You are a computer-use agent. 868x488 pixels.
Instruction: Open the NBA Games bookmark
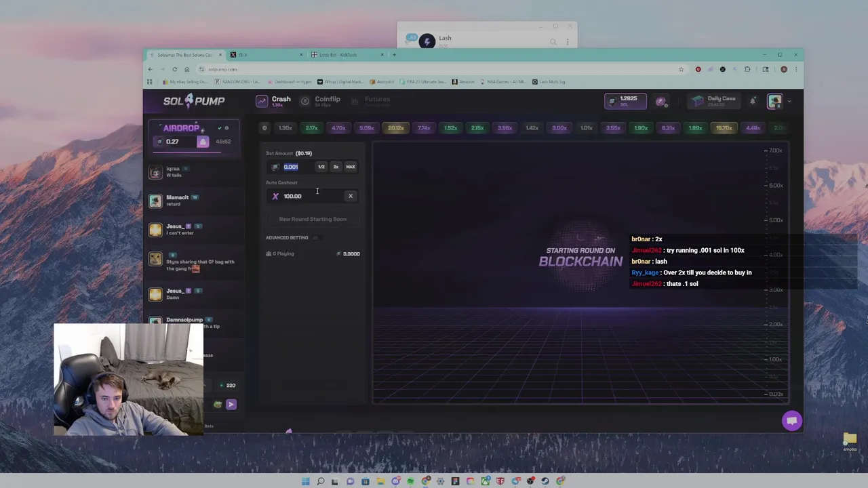pyautogui.click(x=502, y=82)
